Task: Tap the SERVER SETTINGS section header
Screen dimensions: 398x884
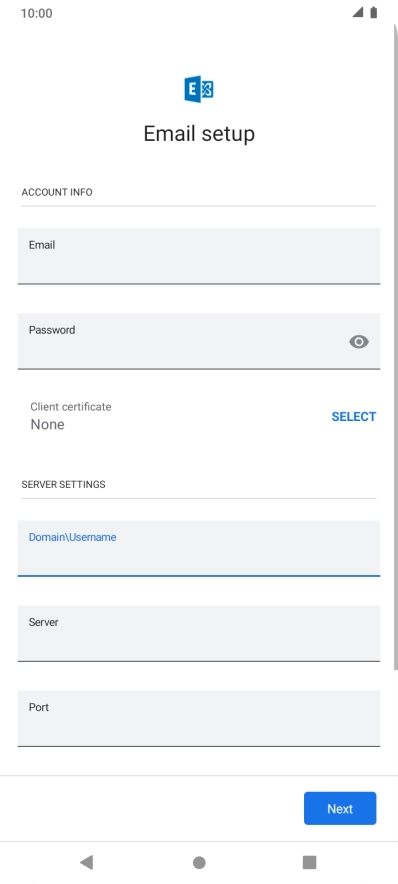Action: pos(63,484)
